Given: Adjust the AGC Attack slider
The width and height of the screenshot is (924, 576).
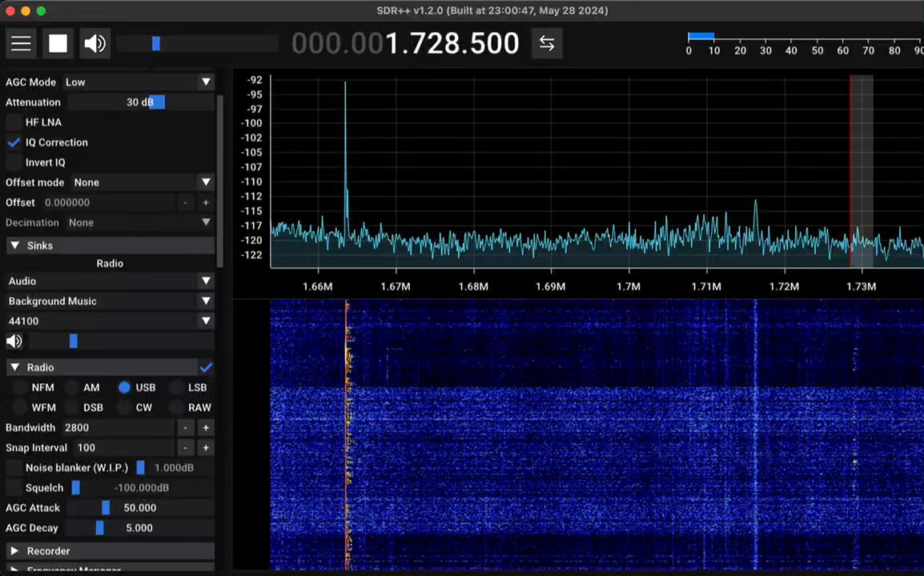Looking at the screenshot, I should tap(140, 507).
